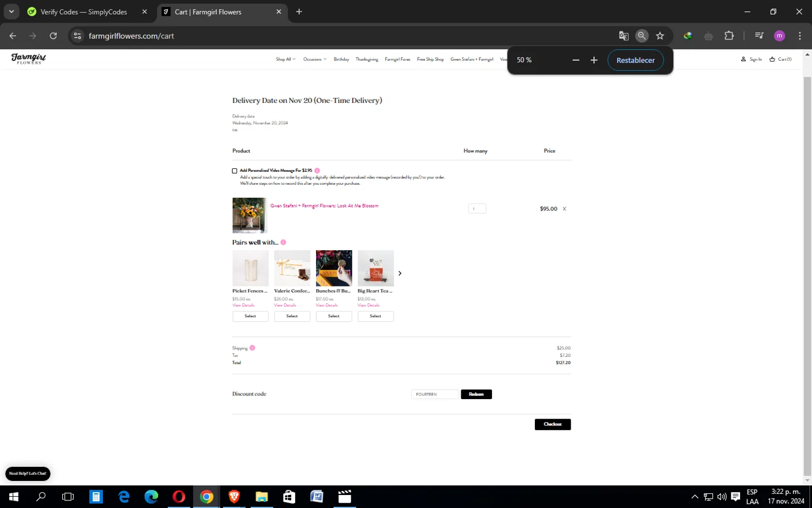This screenshot has height=508, width=812.
Task: Click the bouquet product thumbnail
Action: tap(250, 215)
